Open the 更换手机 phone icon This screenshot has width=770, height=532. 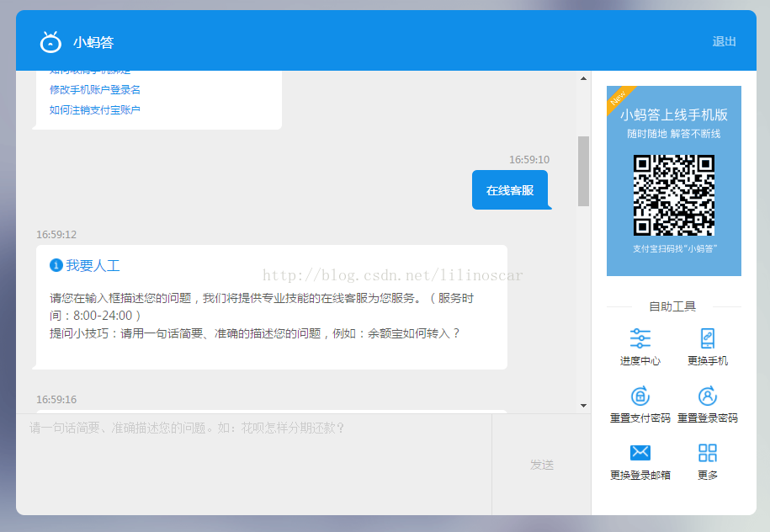point(707,338)
